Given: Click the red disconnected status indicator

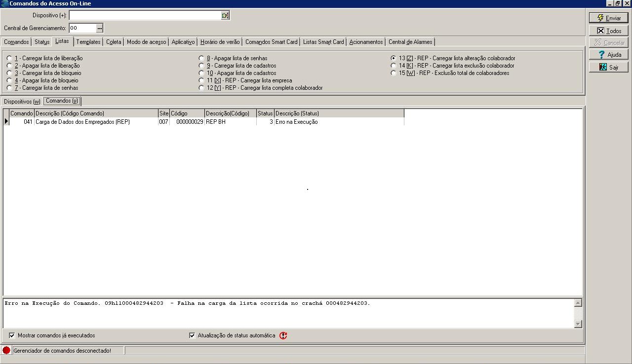Looking at the screenshot, I should [6, 350].
